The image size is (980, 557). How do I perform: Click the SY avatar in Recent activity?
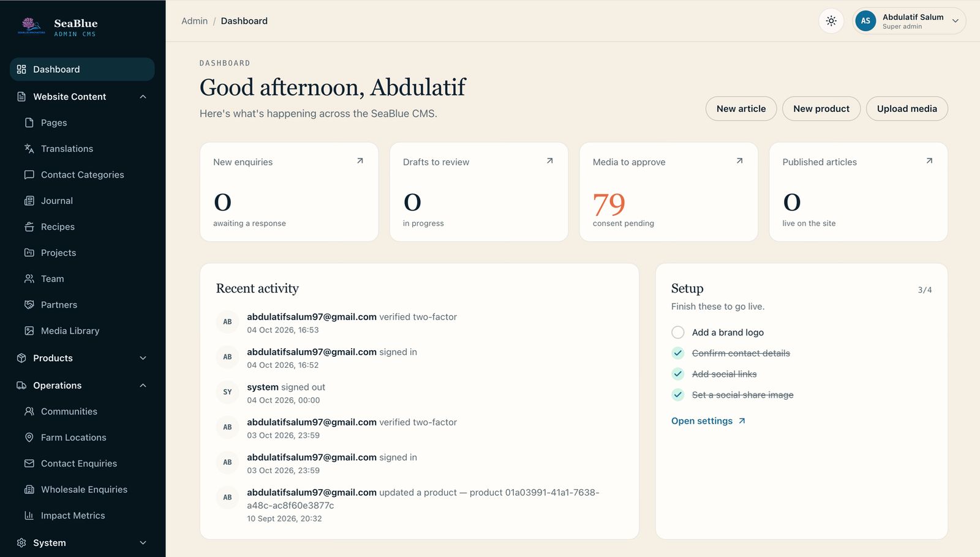point(227,392)
